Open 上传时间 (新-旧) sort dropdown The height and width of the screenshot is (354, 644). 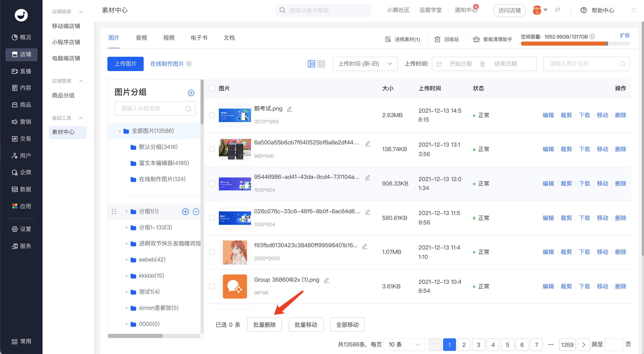coord(365,64)
